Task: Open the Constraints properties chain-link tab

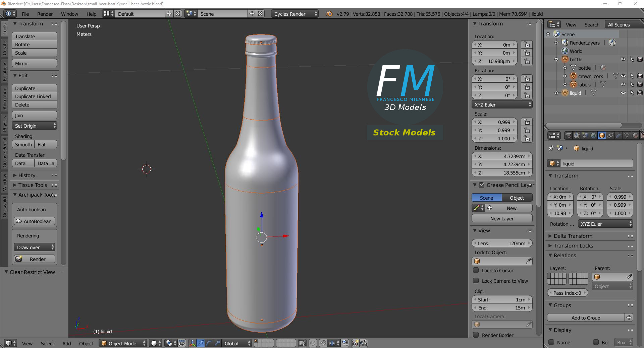Action: pyautogui.click(x=610, y=136)
